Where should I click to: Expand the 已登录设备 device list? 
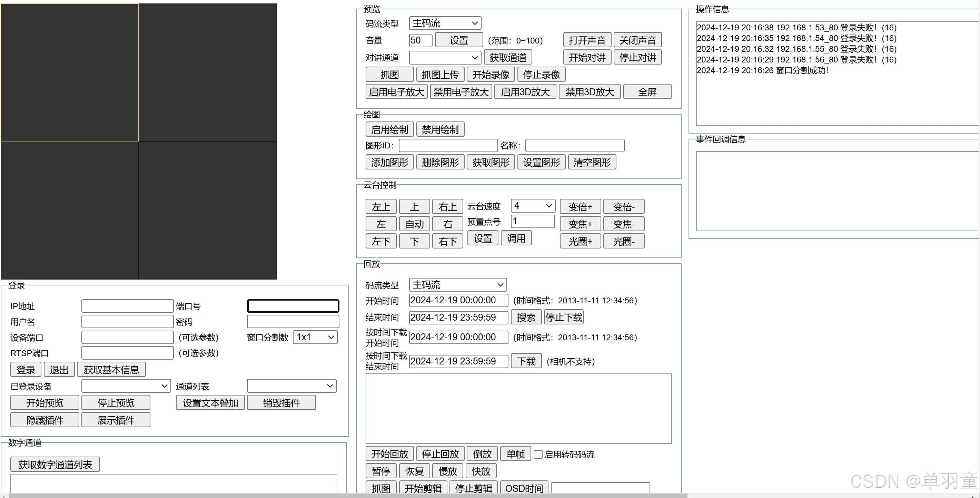pos(126,386)
